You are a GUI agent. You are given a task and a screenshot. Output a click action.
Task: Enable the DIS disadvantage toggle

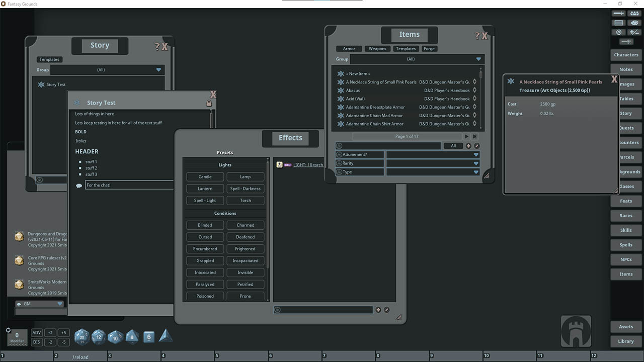tap(36, 341)
